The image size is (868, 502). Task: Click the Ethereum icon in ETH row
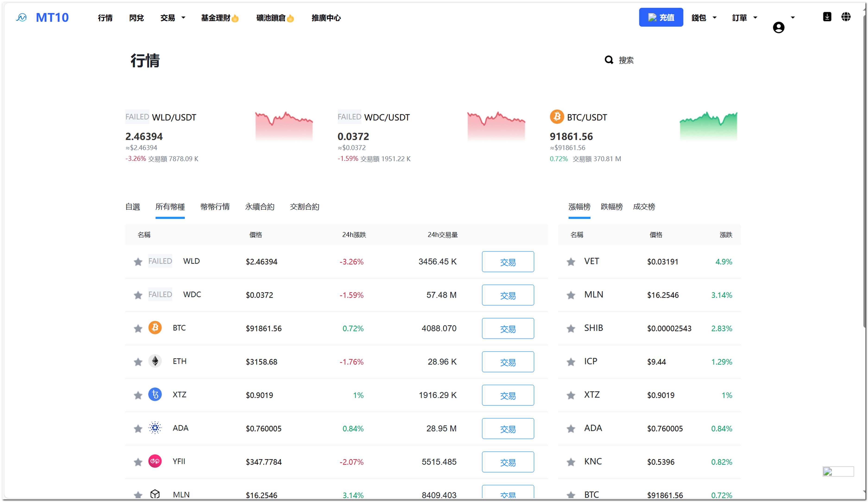point(155,361)
